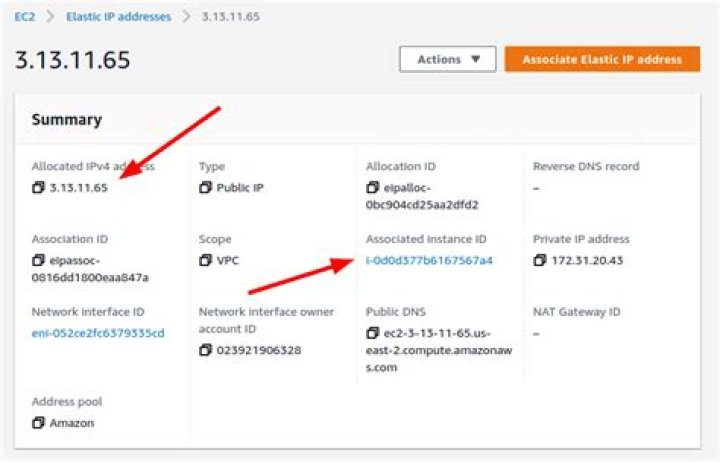Copy the eipalloc Allocation ID

[x=372, y=187]
